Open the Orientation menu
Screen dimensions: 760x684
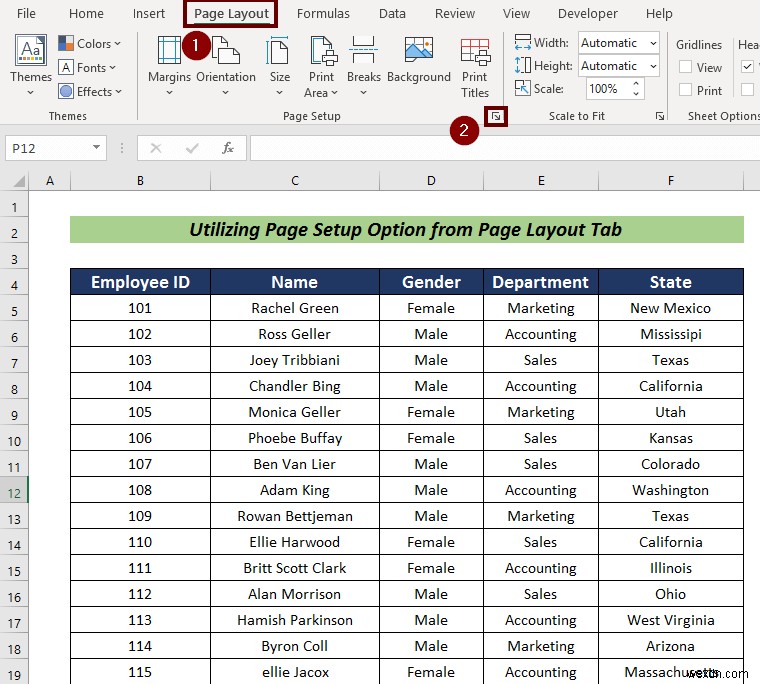click(x=226, y=65)
